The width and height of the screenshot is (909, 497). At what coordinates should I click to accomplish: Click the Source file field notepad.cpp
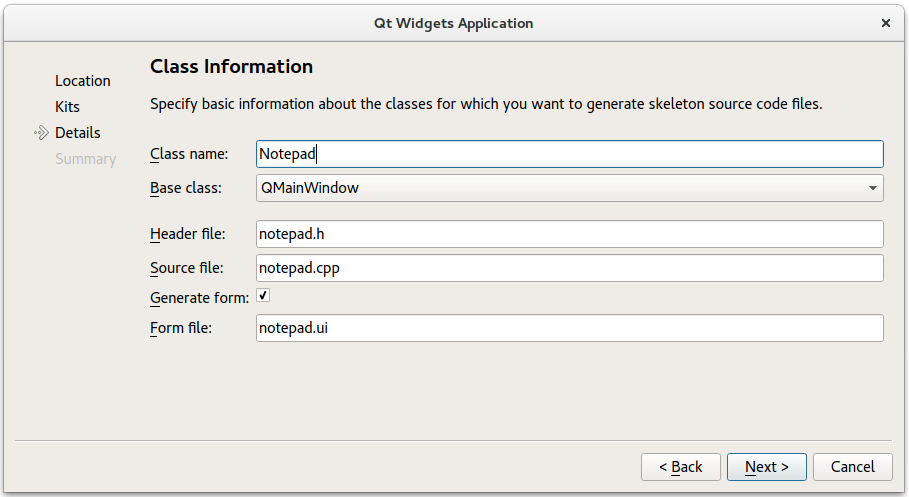(569, 268)
